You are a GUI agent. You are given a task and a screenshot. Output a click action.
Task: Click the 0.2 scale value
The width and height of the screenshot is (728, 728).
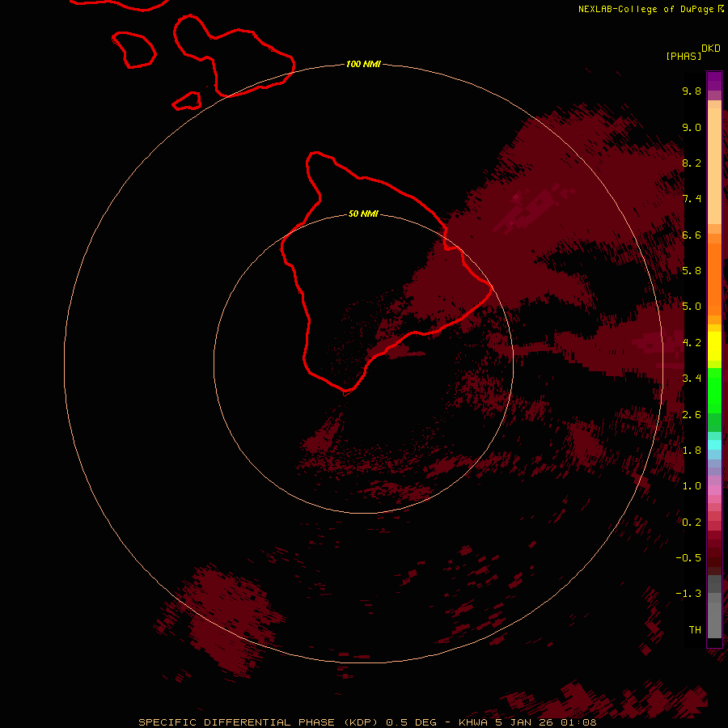click(x=692, y=523)
